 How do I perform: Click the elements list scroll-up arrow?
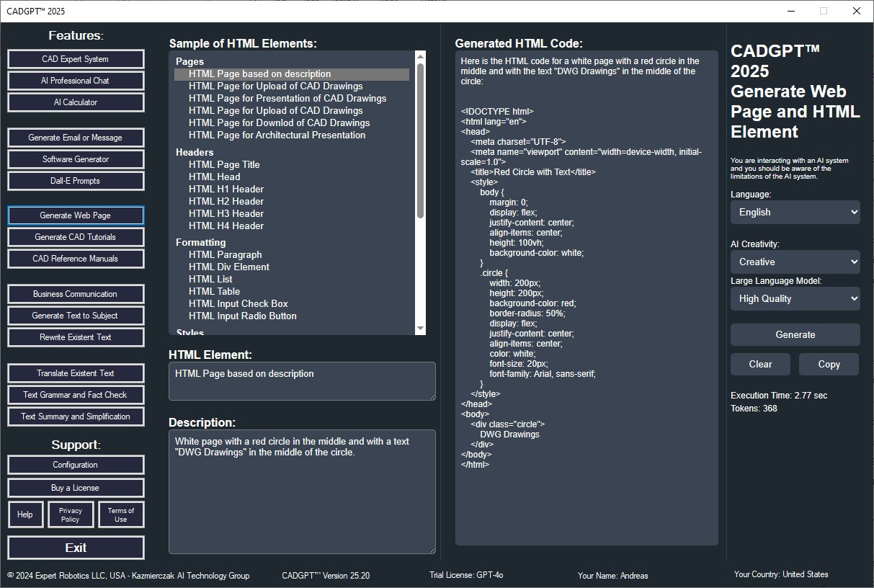click(x=420, y=56)
